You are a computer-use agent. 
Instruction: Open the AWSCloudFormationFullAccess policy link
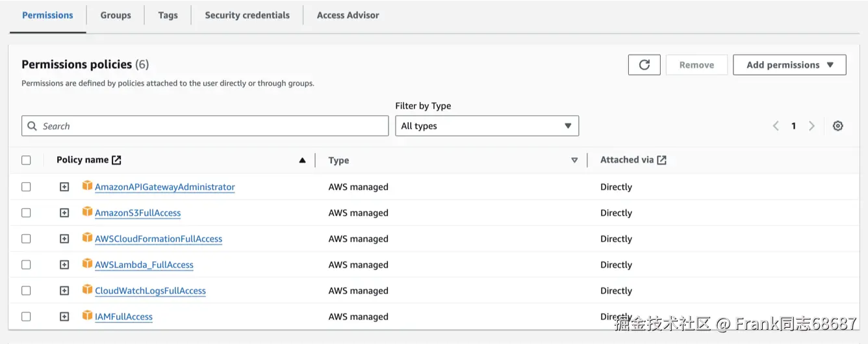[159, 239]
